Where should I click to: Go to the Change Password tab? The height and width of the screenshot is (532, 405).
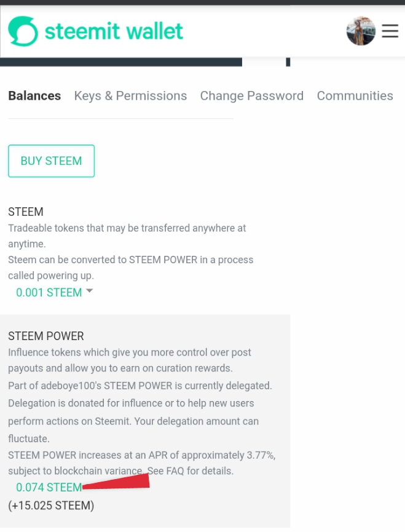251,96
